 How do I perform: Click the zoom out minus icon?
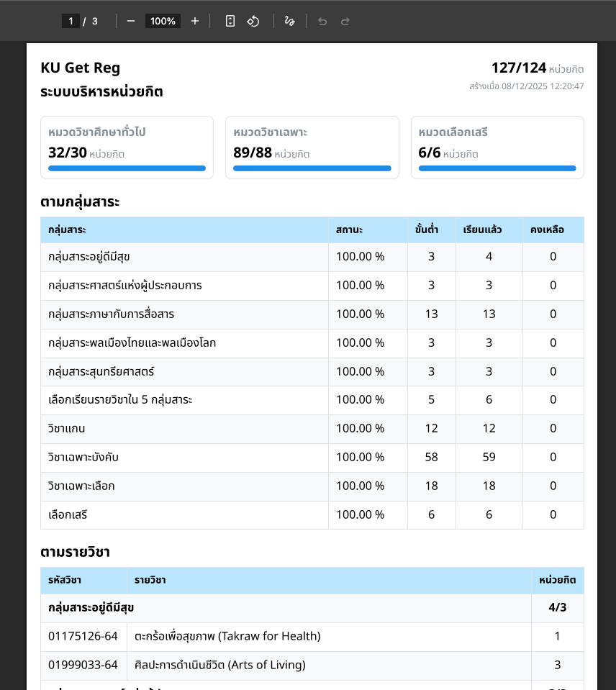pos(131,21)
